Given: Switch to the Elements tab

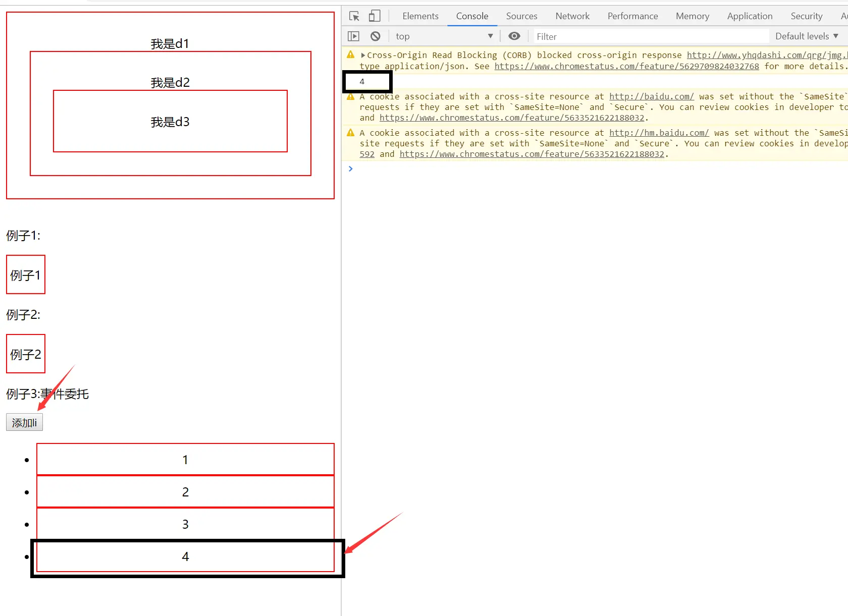Looking at the screenshot, I should (420, 16).
